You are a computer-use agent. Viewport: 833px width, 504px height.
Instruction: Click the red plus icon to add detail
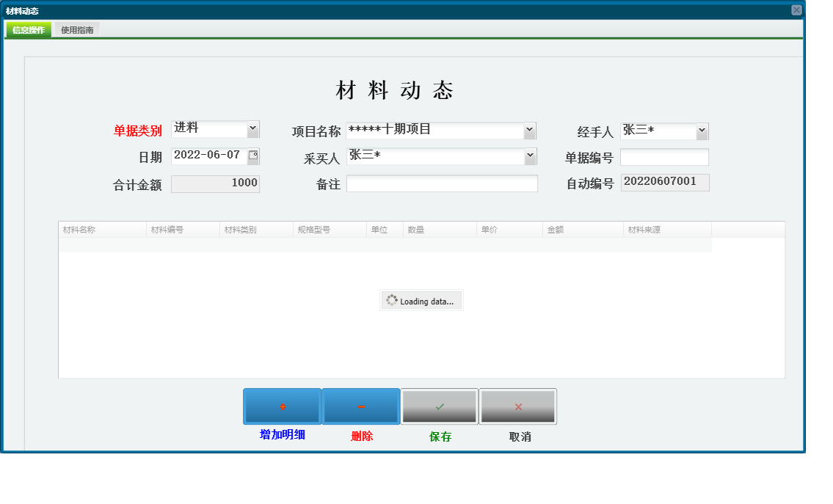pyautogui.click(x=282, y=406)
